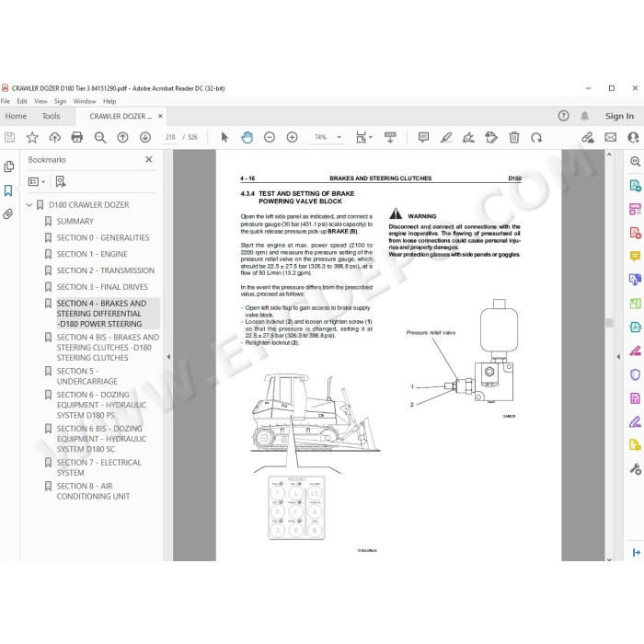Send file by email envelope icon
The width and height of the screenshot is (644, 644).
tap(611, 137)
